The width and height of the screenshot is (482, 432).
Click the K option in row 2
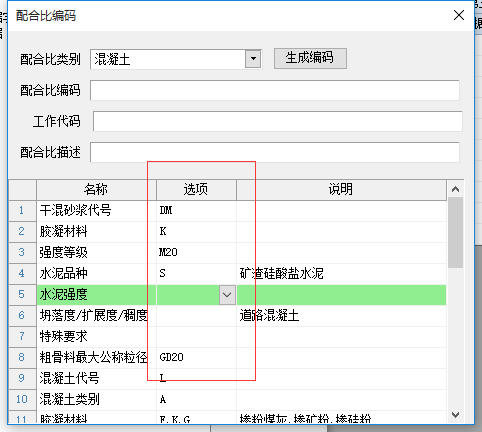(x=196, y=232)
